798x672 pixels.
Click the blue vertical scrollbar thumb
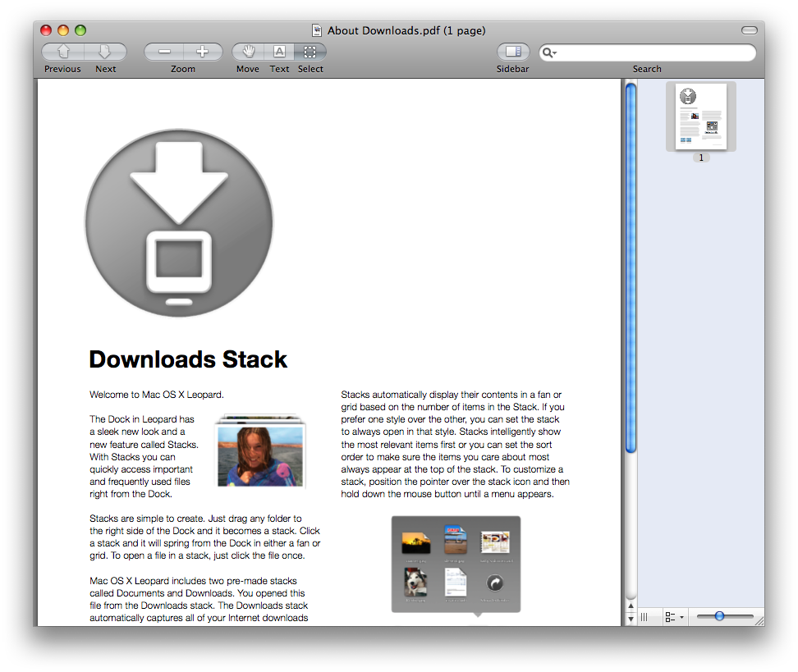coord(631,268)
